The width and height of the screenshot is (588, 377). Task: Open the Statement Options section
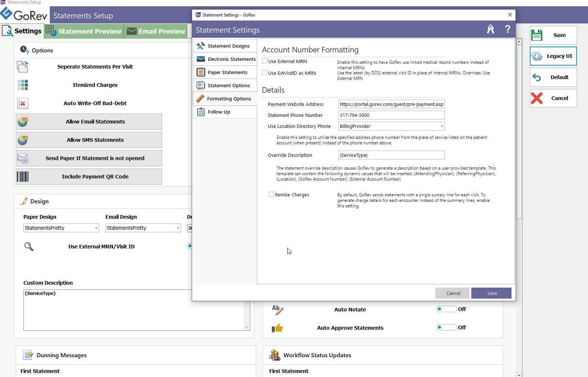[x=225, y=85]
